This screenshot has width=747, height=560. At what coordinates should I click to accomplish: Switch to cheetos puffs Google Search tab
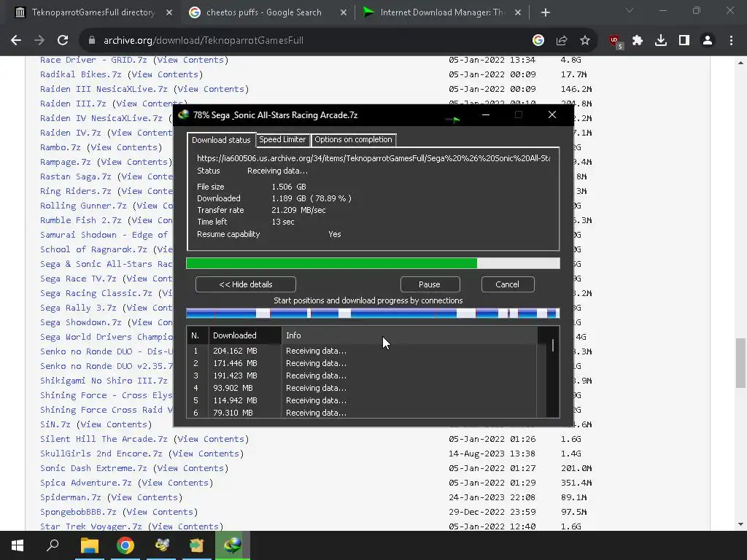tap(263, 12)
